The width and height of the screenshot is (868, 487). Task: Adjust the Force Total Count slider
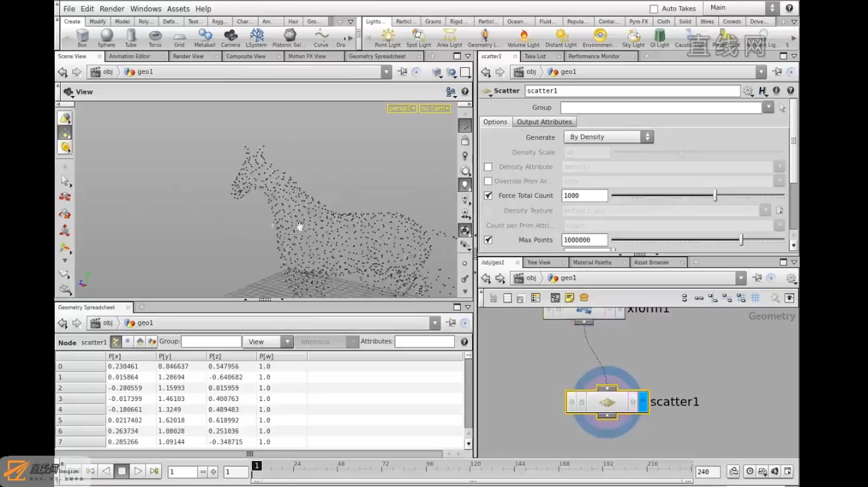point(698,195)
